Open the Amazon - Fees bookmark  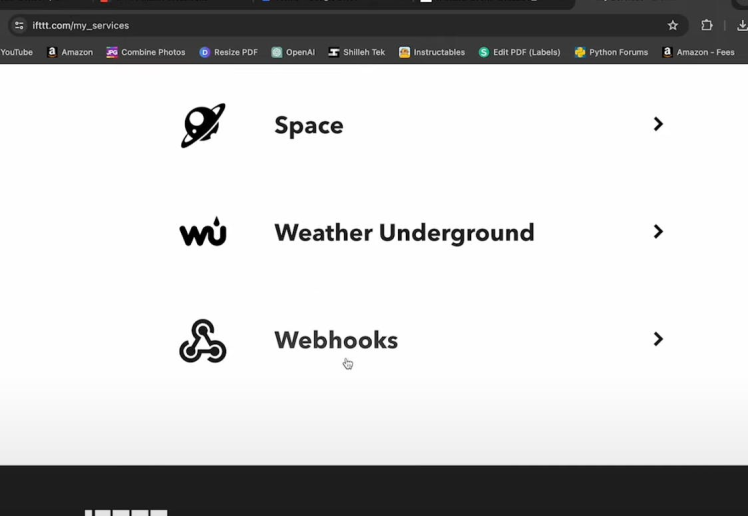coord(698,52)
